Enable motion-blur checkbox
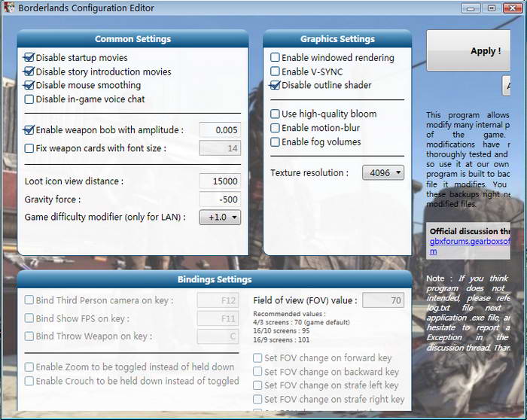Screen dimensions: 527x420 (275, 128)
